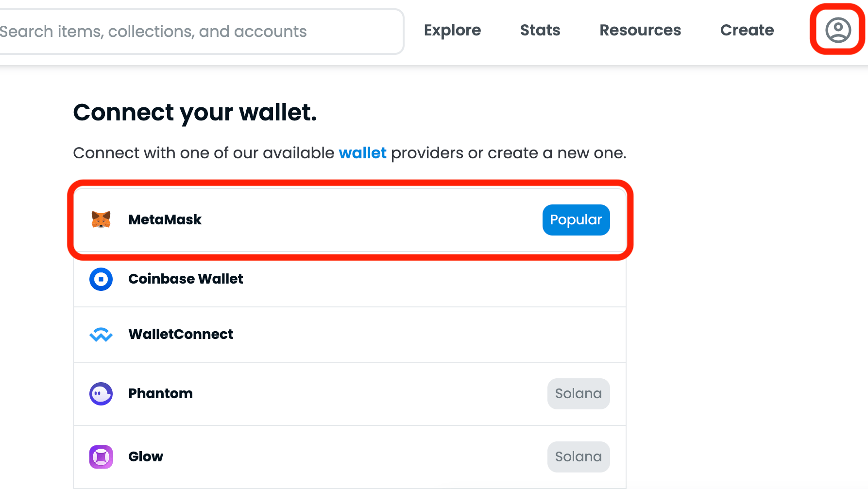Go to the Create page
Image resolution: width=868 pixels, height=489 pixels.
click(747, 30)
